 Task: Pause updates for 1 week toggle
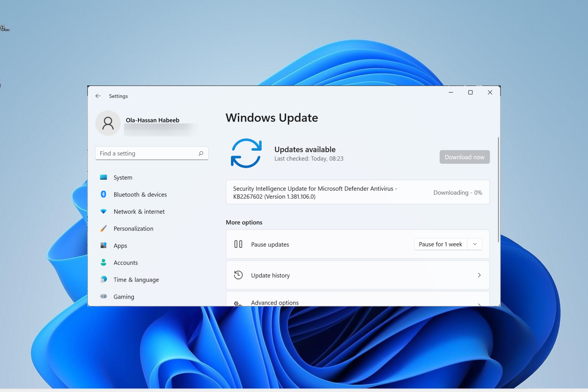click(441, 244)
